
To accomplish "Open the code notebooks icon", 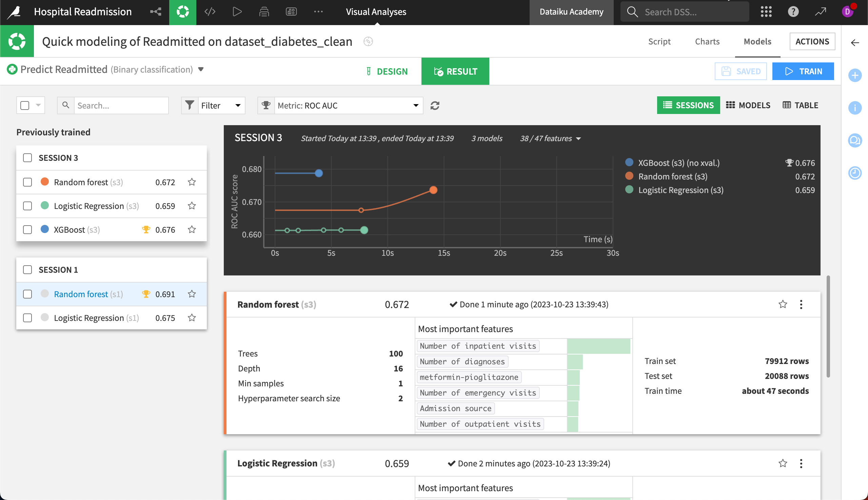I will click(x=210, y=12).
